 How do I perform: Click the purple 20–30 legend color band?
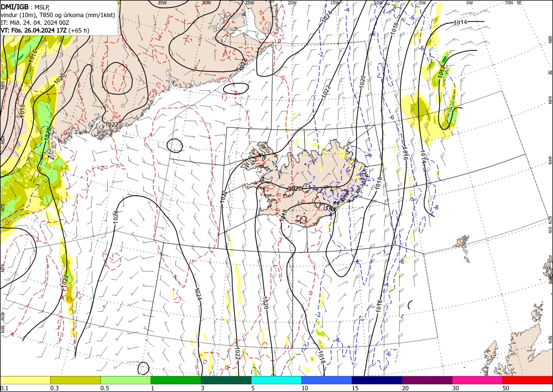[x=427, y=380]
